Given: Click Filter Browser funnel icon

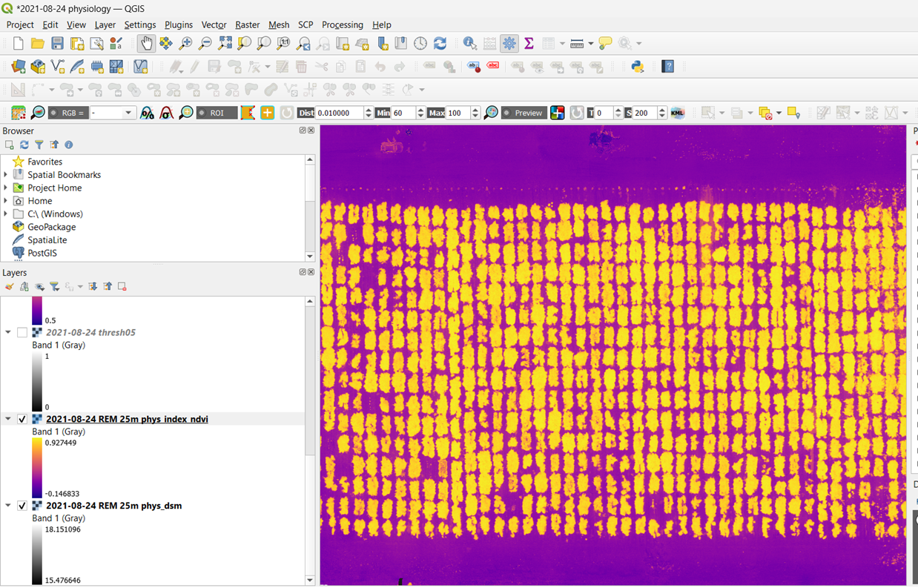Looking at the screenshot, I should coord(39,145).
